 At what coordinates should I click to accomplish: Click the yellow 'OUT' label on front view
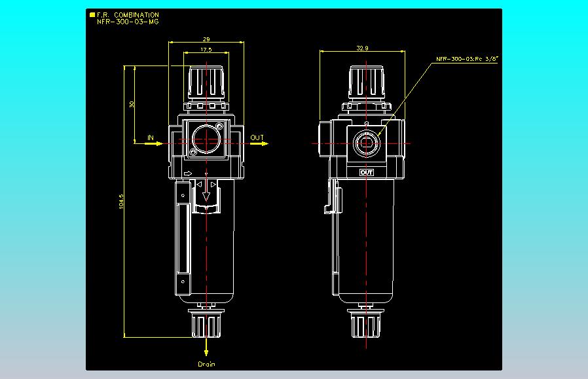[257, 137]
